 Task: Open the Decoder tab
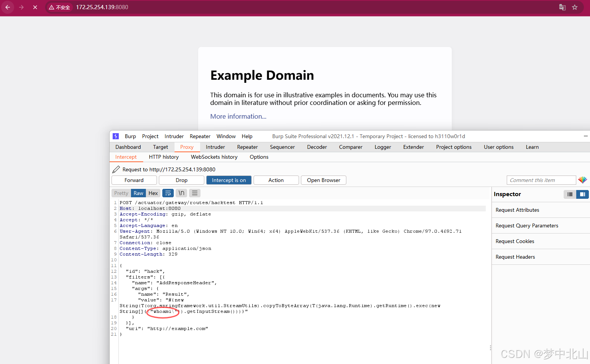317,147
